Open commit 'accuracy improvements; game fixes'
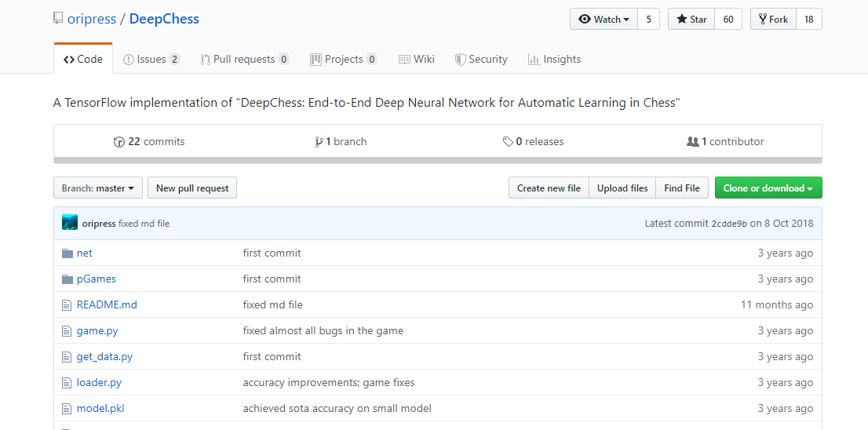 [329, 382]
